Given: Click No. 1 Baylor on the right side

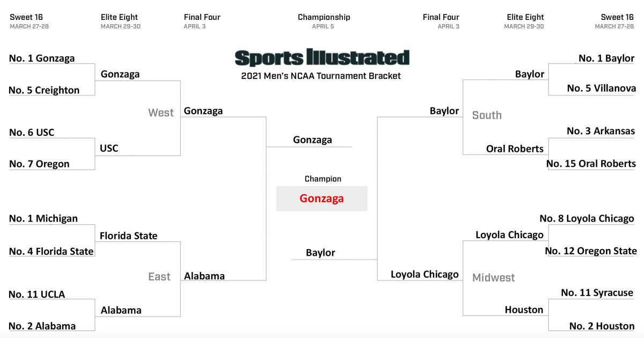Looking at the screenshot, I should click(x=606, y=58).
